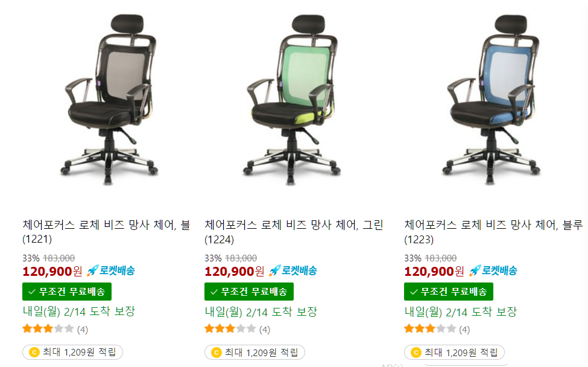Open the blue chair title ending in (1223)

(x=493, y=232)
